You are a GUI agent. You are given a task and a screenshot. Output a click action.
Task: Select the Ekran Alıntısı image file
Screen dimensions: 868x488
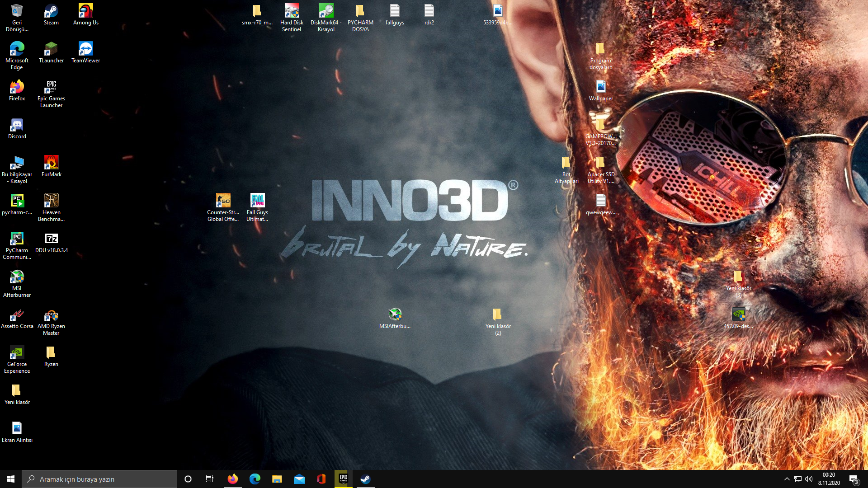[x=17, y=432]
